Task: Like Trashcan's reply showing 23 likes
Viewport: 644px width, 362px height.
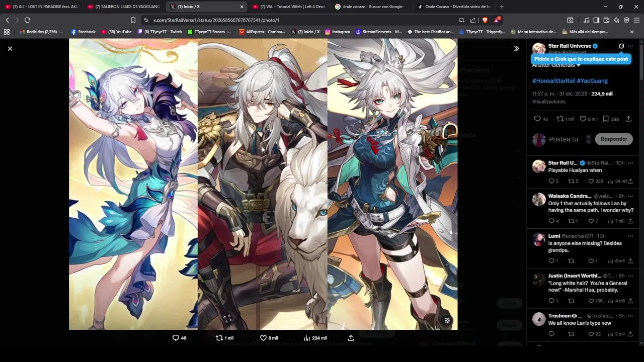Action: coord(591,334)
